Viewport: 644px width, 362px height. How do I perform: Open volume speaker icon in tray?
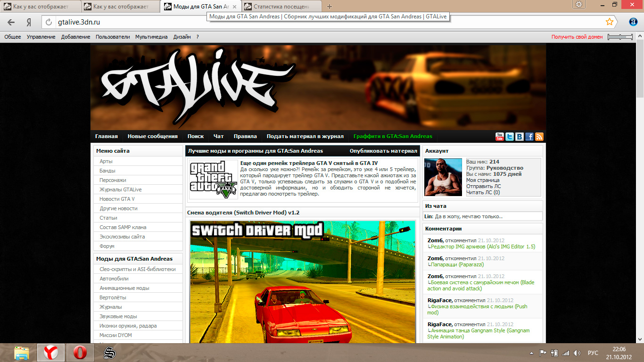[577, 353]
